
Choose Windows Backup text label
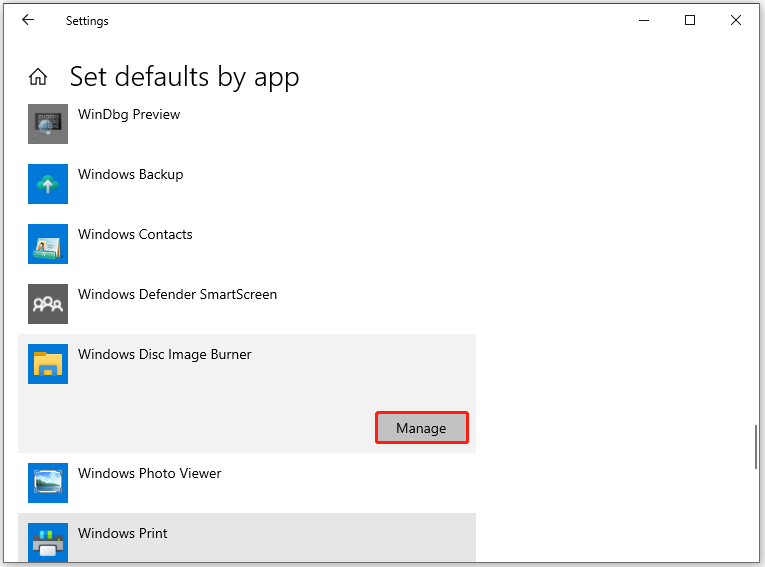click(131, 174)
